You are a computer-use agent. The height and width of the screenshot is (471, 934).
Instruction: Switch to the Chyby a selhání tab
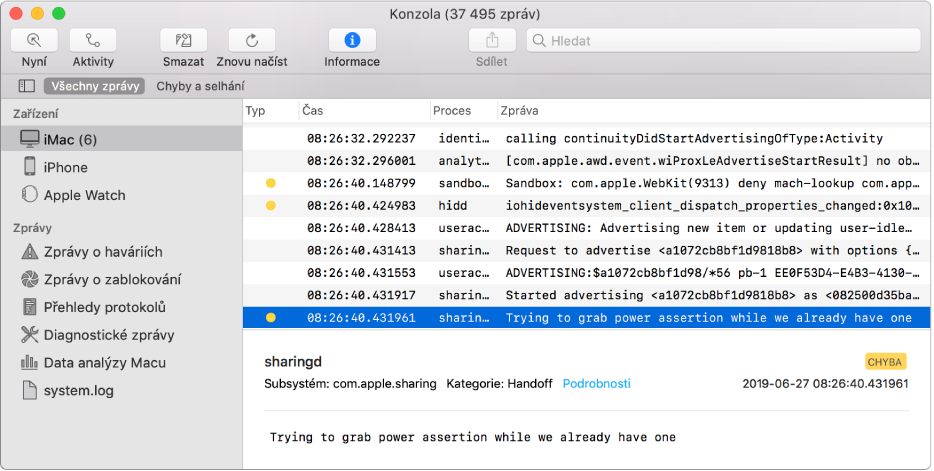click(x=200, y=86)
